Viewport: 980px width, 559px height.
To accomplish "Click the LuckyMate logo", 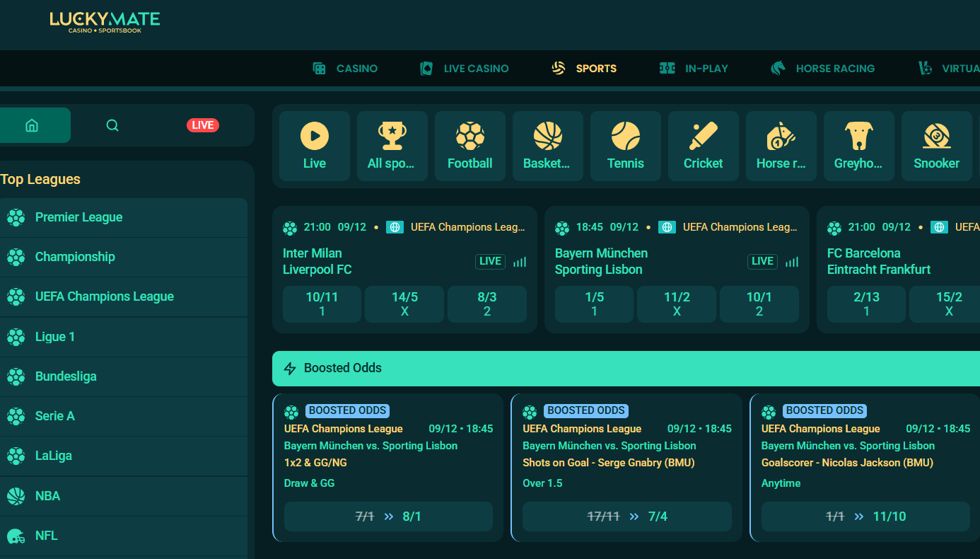I will [x=105, y=22].
